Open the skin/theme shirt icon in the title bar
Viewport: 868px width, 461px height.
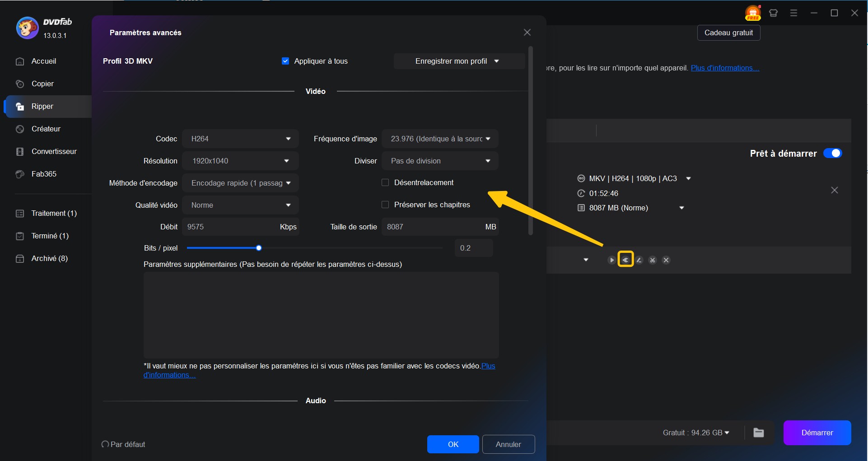point(773,13)
